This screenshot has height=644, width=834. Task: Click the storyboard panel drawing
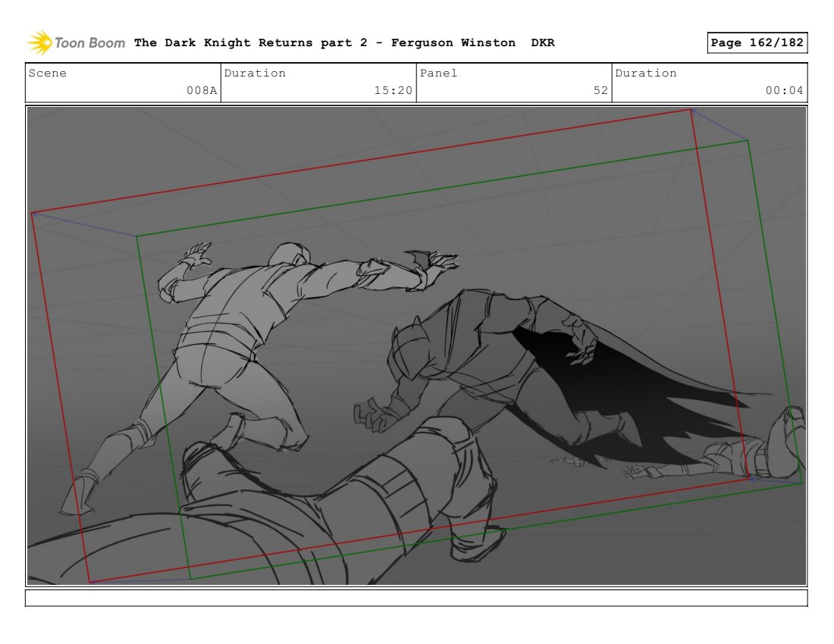point(416,346)
